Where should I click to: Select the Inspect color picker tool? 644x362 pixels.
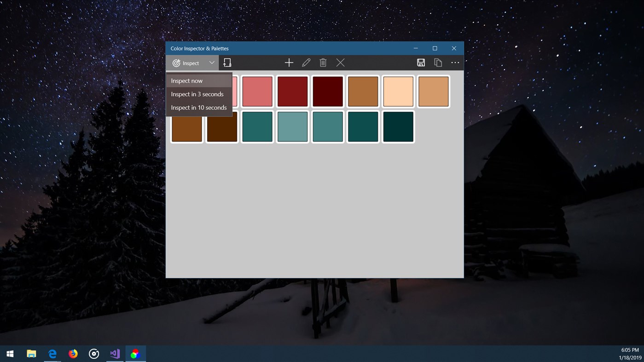(186, 63)
